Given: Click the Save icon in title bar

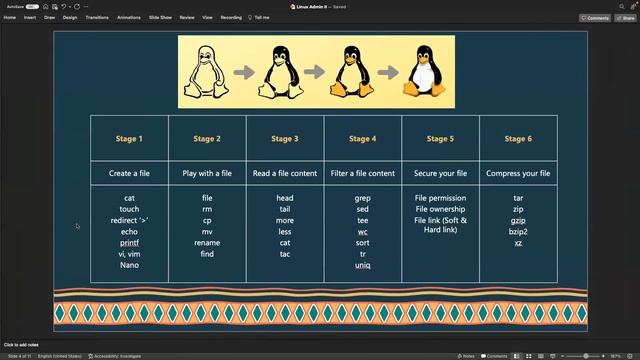Looking at the screenshot, I should [x=55, y=7].
